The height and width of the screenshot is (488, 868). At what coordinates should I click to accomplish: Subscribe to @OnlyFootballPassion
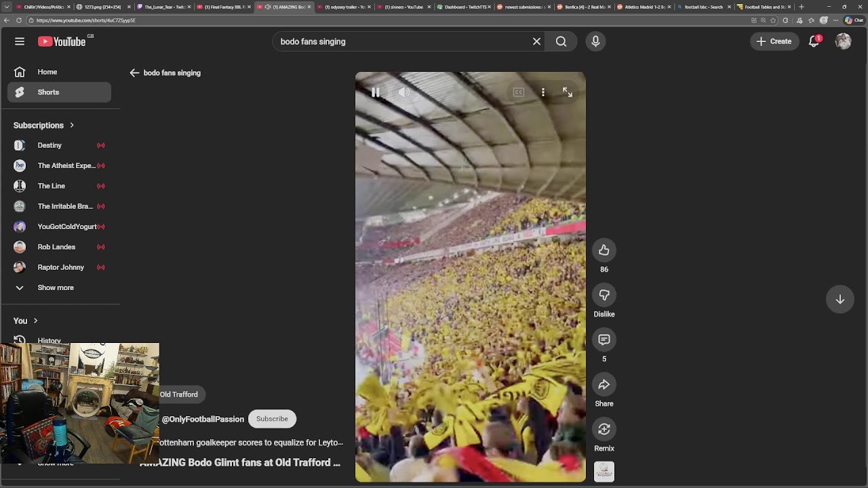click(272, 419)
